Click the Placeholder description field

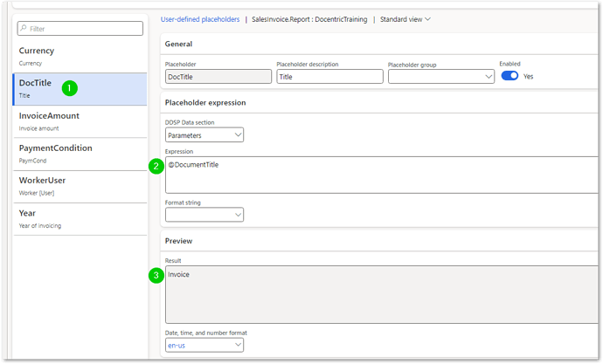coord(329,77)
